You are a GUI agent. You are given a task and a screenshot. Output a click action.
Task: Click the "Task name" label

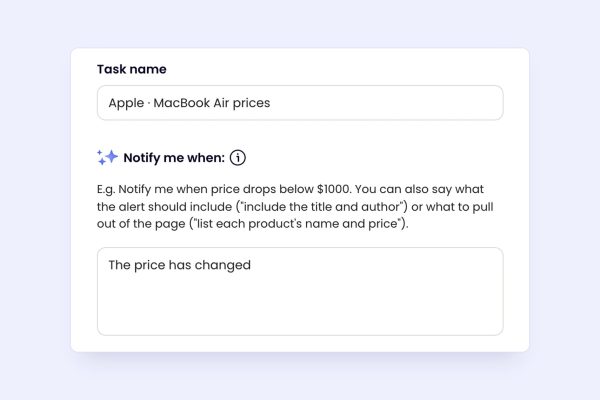pos(132,69)
